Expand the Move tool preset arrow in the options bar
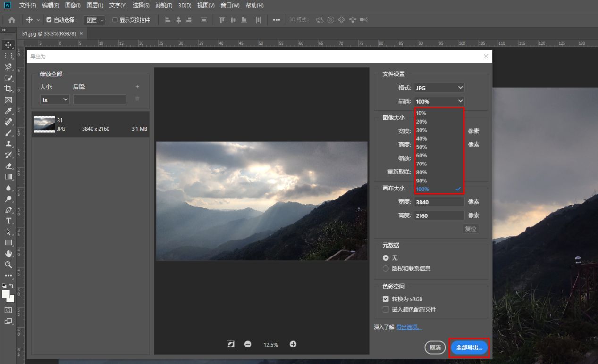The height and width of the screenshot is (364, 598). coord(38,20)
